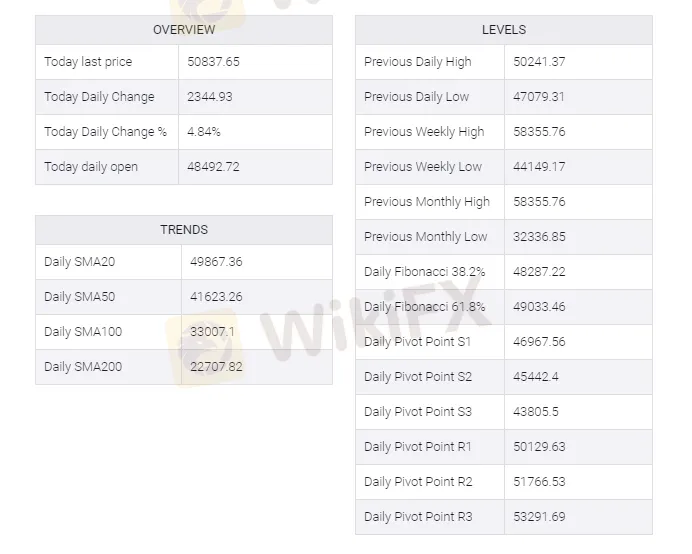Click the Today Daily Change row label
Viewport: 692px width, 554px height.
(x=99, y=97)
